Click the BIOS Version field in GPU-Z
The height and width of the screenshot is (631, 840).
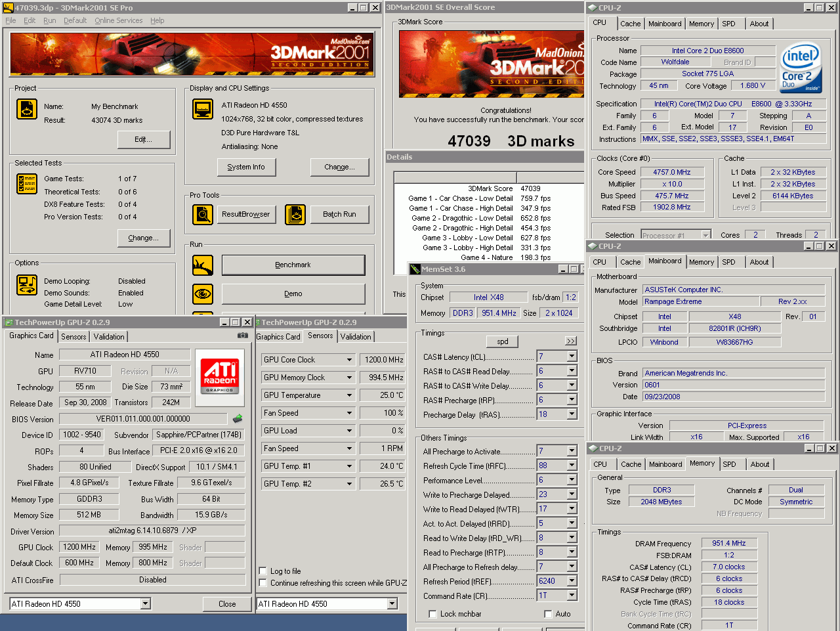(x=143, y=419)
